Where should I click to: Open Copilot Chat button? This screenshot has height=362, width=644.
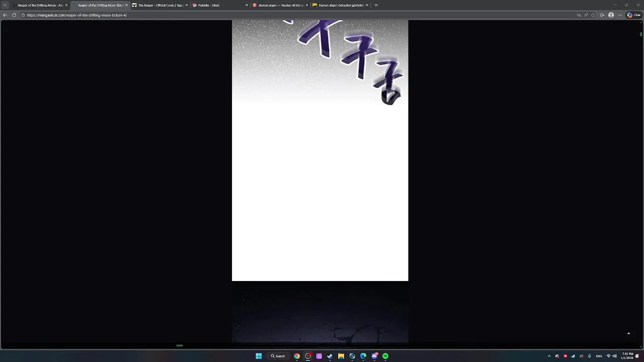coord(633,15)
